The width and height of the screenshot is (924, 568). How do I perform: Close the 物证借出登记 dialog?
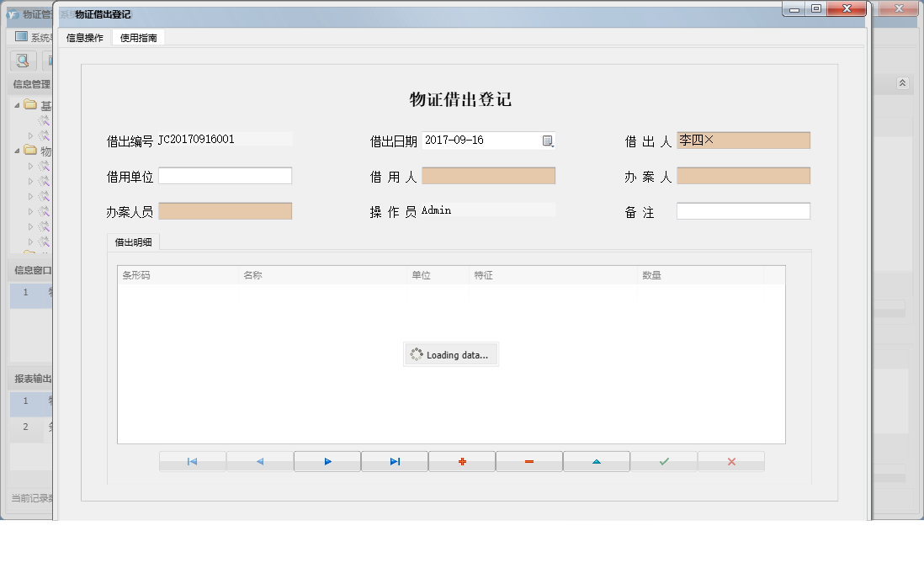847,9
